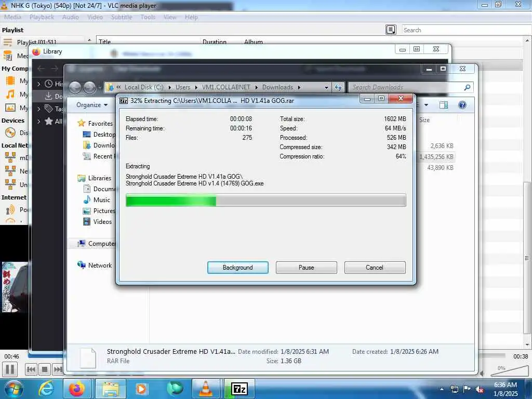Screen dimensions: 532x399
Task: Toggle the Explorer preview pane icon
Action: click(444, 105)
